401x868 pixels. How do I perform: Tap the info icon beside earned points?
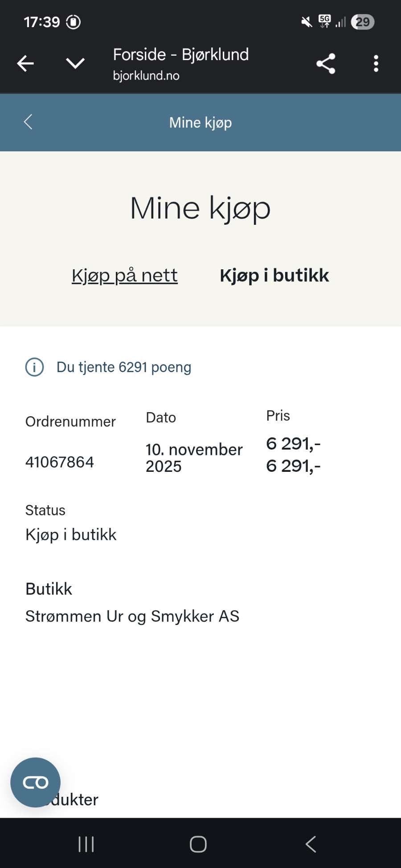pos(34,367)
